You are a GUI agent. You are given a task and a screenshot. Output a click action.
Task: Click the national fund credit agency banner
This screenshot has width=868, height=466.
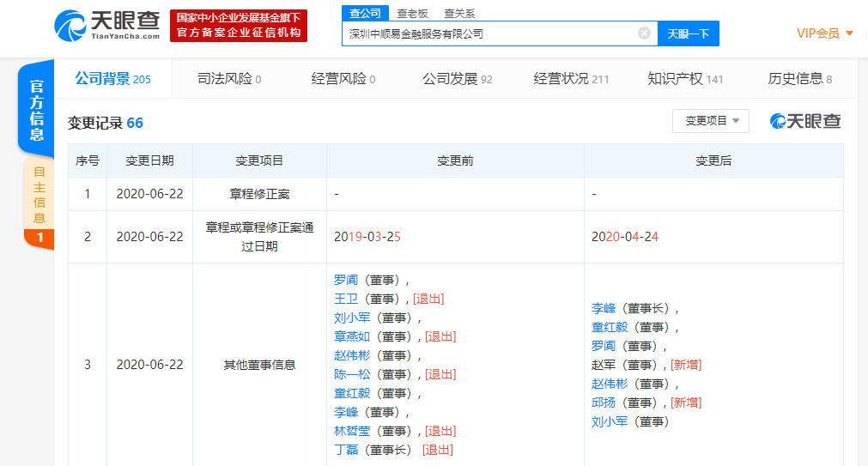pyautogui.click(x=238, y=26)
